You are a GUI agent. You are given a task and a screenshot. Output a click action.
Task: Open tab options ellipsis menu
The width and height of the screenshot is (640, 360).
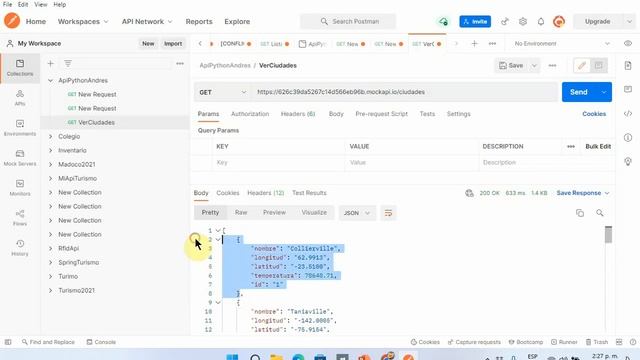[x=492, y=43]
